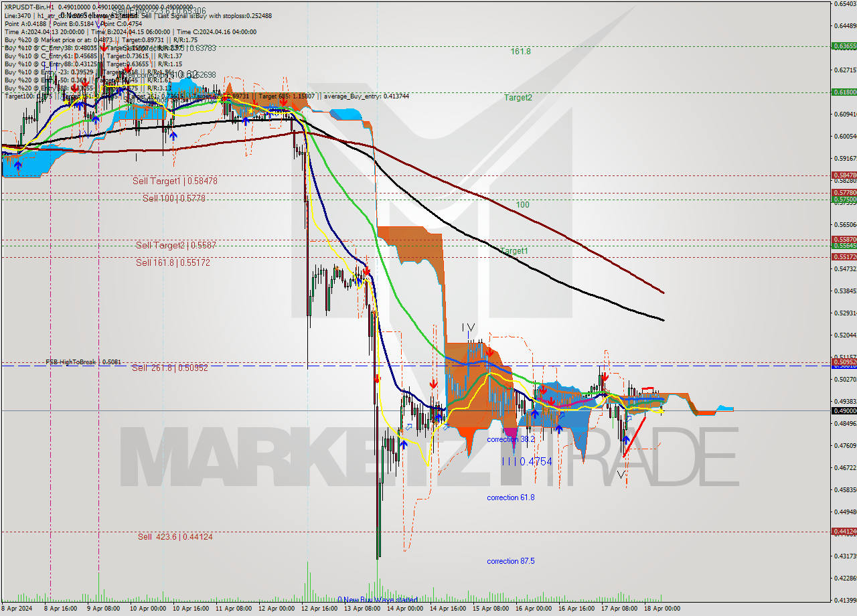
Task: Click the 'Sell 423.6 | 0.44124' label
Action: (175, 536)
